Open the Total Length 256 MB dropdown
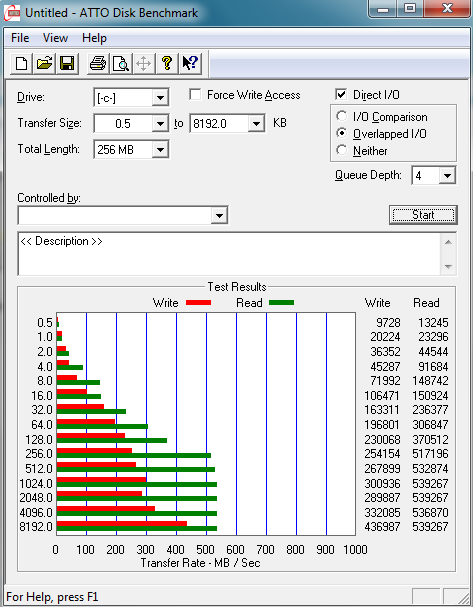 tap(160, 149)
